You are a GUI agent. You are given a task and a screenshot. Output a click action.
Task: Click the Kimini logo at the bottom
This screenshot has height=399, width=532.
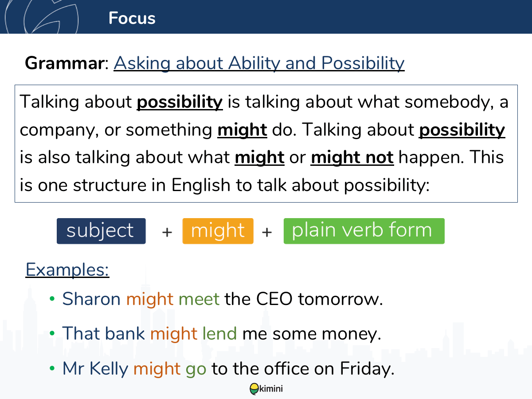coord(266,389)
